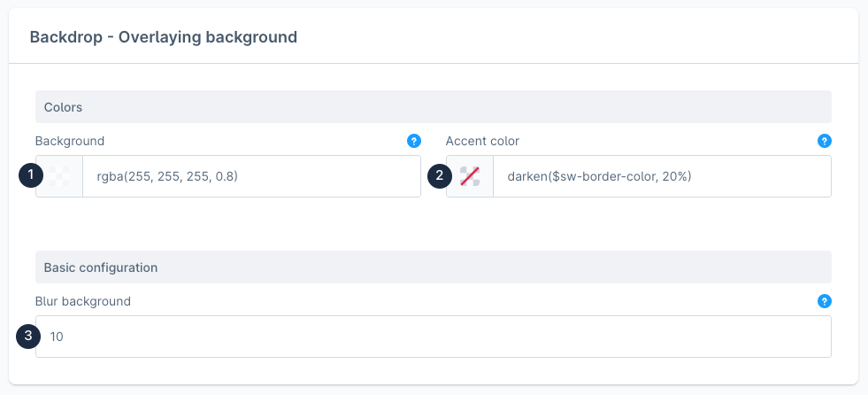Click the 'Backdrop - Overlaying background' card title
The height and width of the screenshot is (395, 868).
pos(164,37)
